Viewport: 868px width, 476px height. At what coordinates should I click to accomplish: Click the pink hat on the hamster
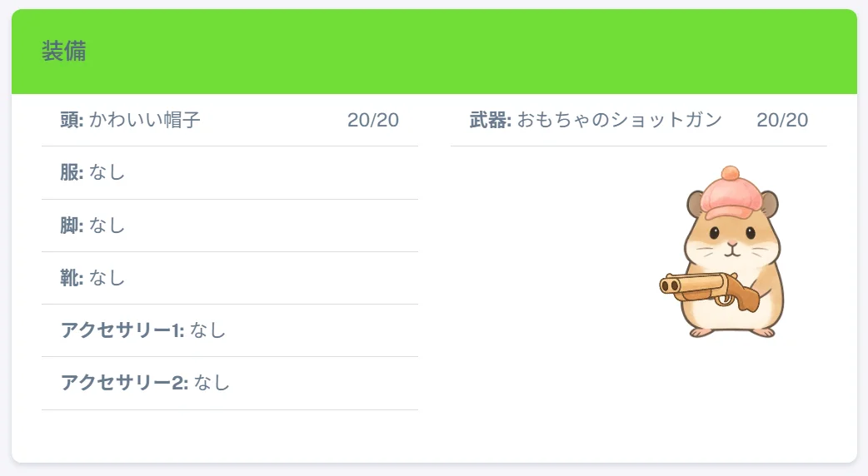(731, 192)
